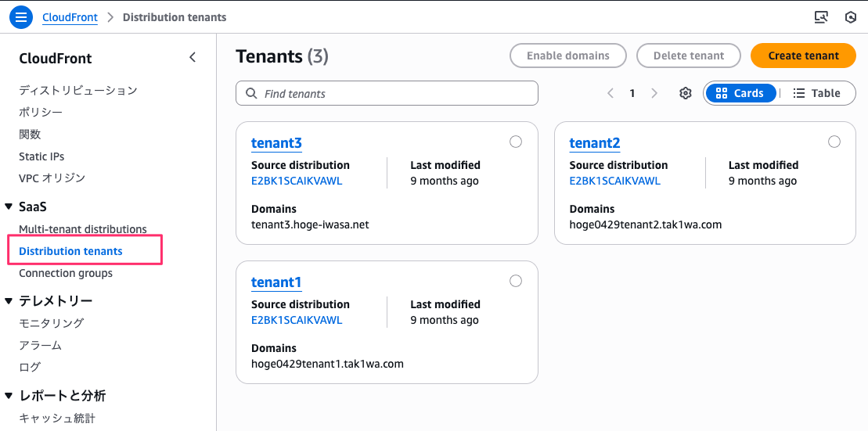This screenshot has height=431, width=868.
Task: Open ディストリビューション in sidebar
Action: (78, 90)
